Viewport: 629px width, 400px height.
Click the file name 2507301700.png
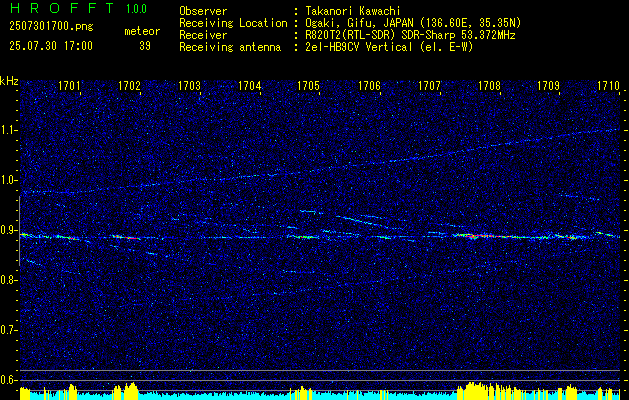(x=51, y=27)
